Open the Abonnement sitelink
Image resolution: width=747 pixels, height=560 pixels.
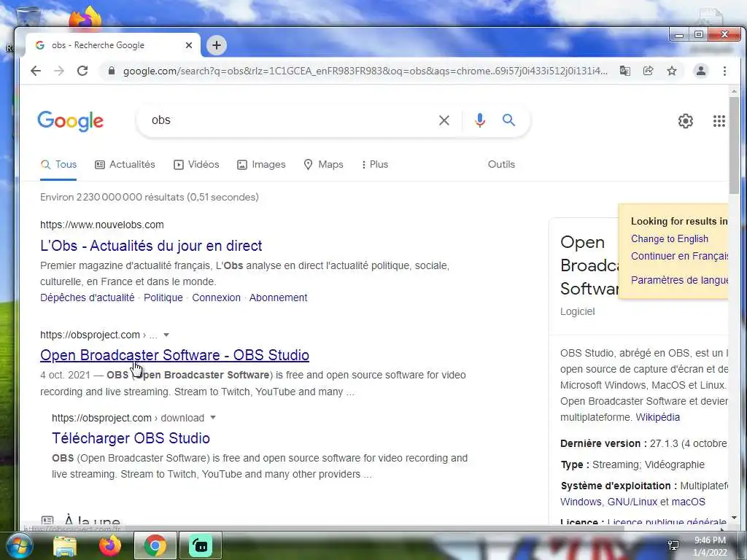278,297
